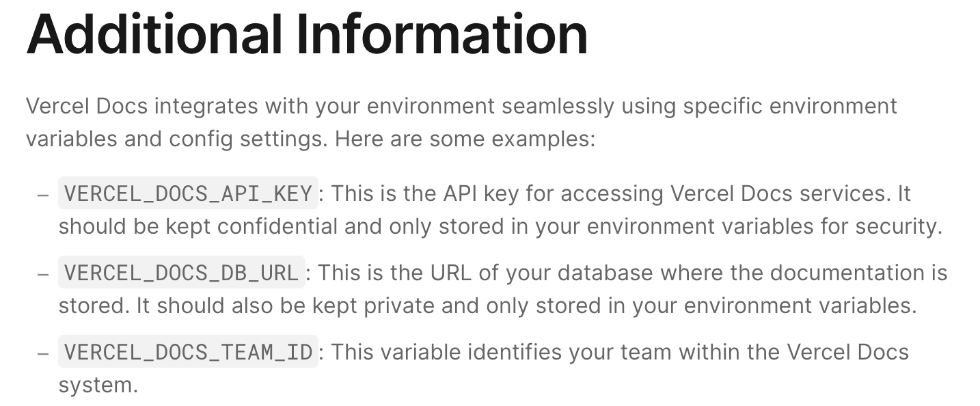Click the dash bullet before VERCEL_DOCS_DB_URL
The image size is (980, 406).
[x=43, y=274]
